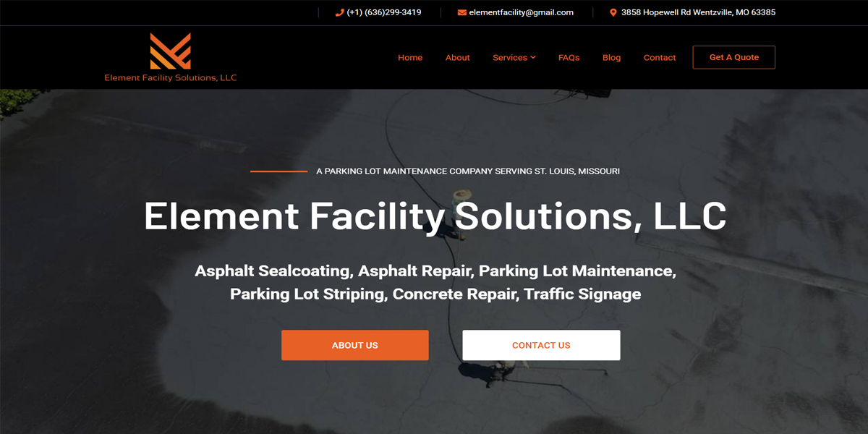Click the map pin location icon
Screen dimensions: 868x434
pos(613,12)
